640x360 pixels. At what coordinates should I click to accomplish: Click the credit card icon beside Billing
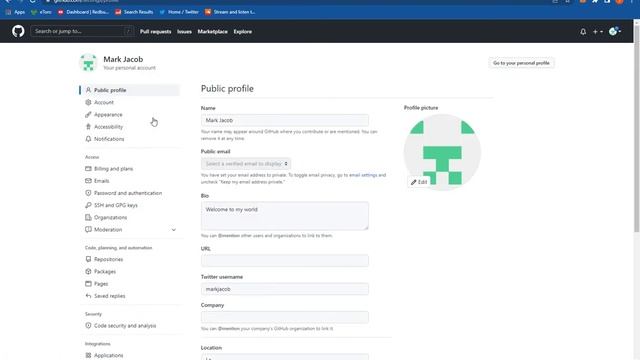88,169
